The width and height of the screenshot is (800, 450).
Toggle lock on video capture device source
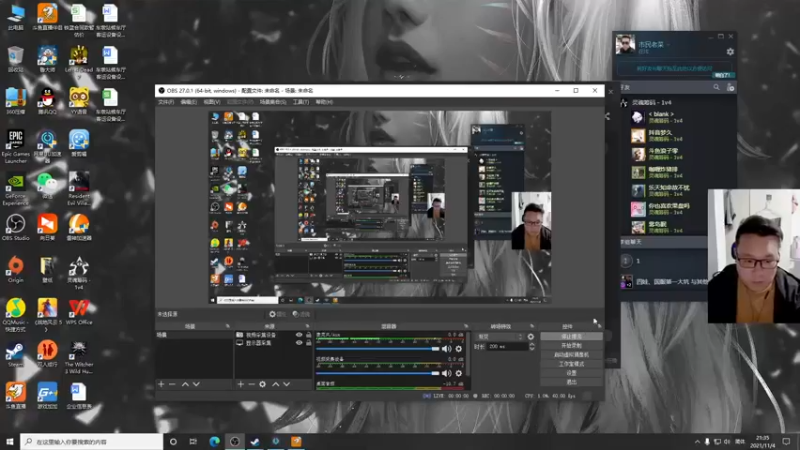pos(308,335)
